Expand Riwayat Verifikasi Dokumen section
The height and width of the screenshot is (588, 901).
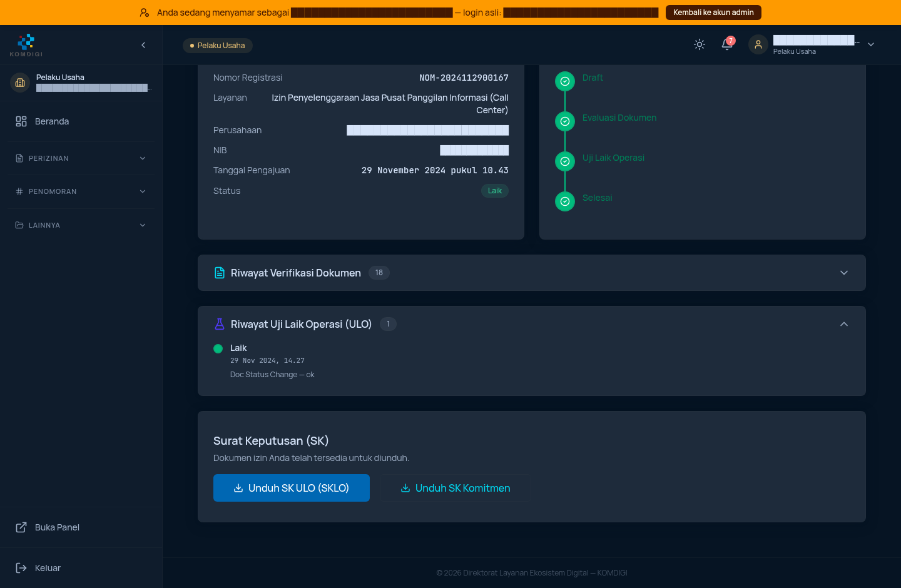click(x=532, y=273)
